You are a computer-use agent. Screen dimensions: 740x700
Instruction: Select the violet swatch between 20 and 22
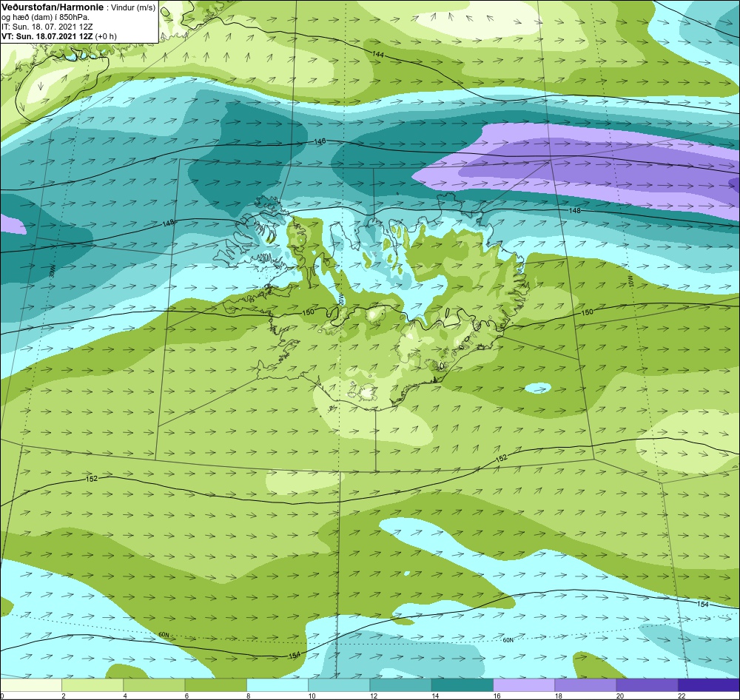point(647,684)
